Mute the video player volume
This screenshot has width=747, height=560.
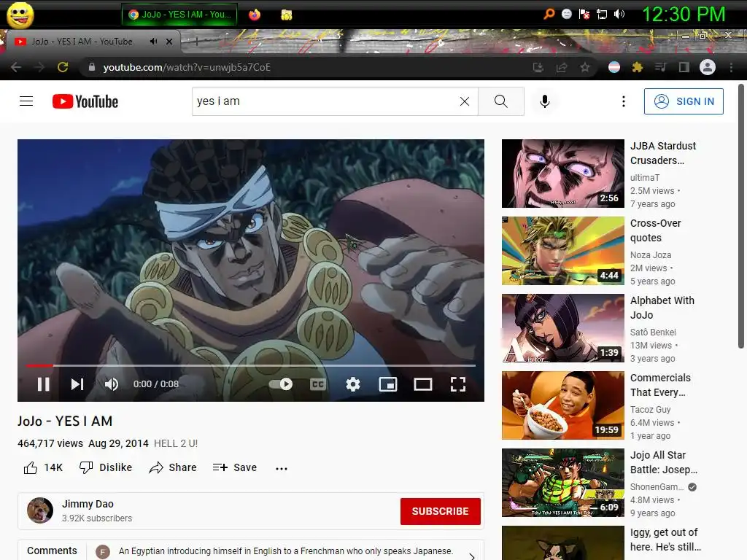click(111, 384)
